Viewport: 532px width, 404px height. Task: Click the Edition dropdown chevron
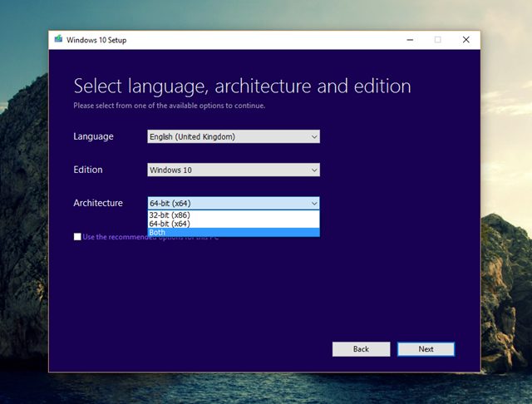313,170
